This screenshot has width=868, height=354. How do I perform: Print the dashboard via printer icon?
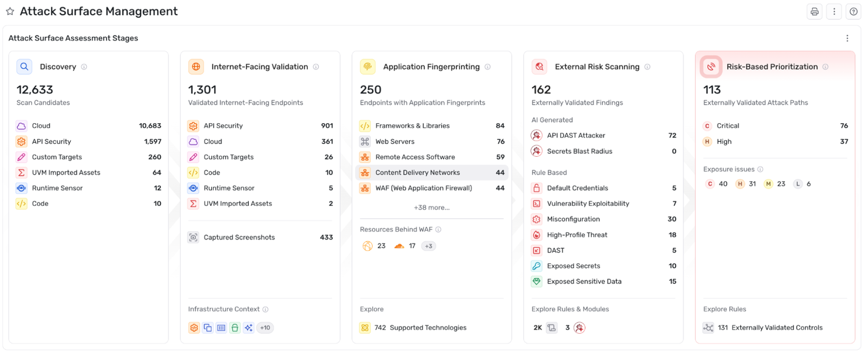tap(815, 12)
